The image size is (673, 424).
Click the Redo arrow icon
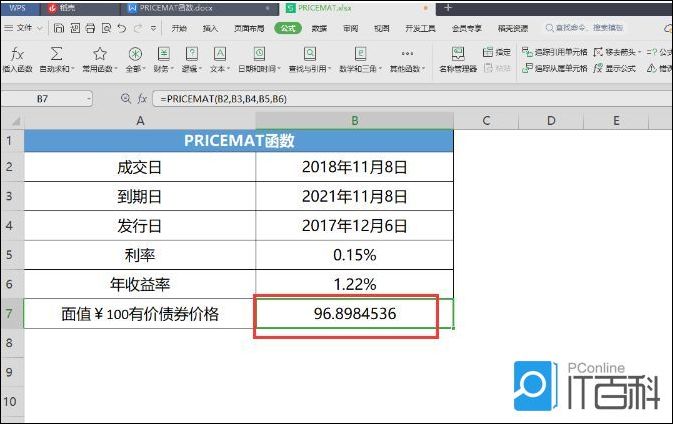coord(138,28)
